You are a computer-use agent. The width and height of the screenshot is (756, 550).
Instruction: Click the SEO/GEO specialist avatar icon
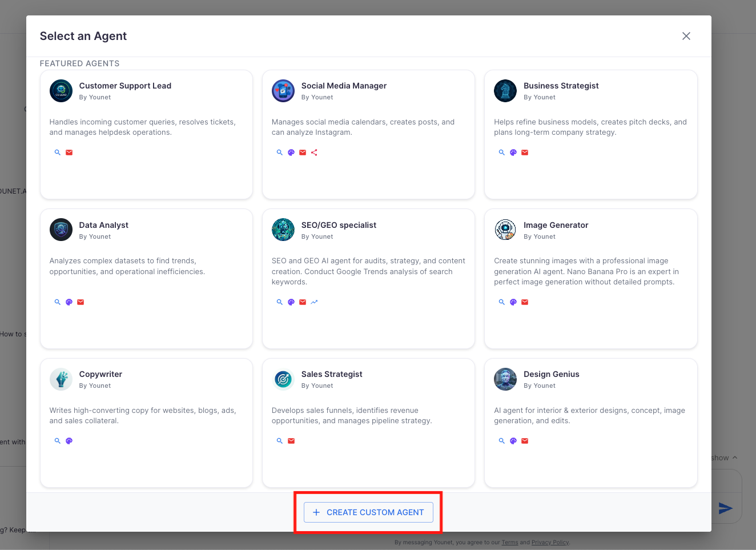[283, 230]
